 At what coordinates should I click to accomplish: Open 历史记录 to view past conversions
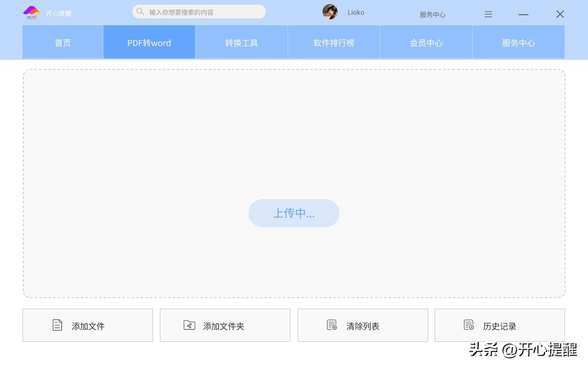[500, 325]
